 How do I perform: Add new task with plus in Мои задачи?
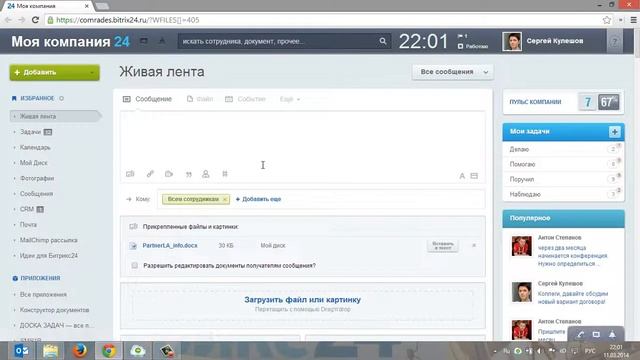point(614,131)
